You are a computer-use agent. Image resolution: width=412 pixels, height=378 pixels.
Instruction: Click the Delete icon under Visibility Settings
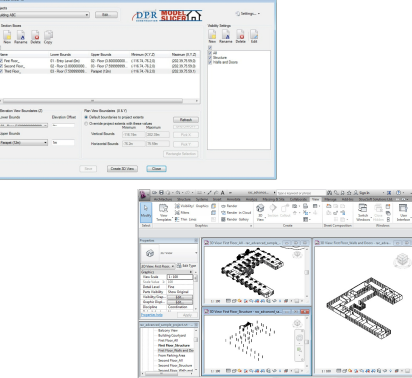(240, 36)
